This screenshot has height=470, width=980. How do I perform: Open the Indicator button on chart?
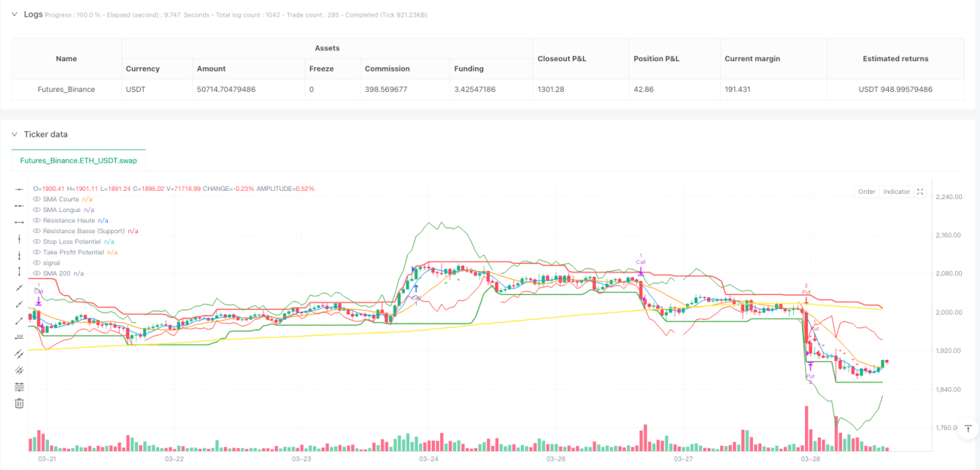click(896, 192)
